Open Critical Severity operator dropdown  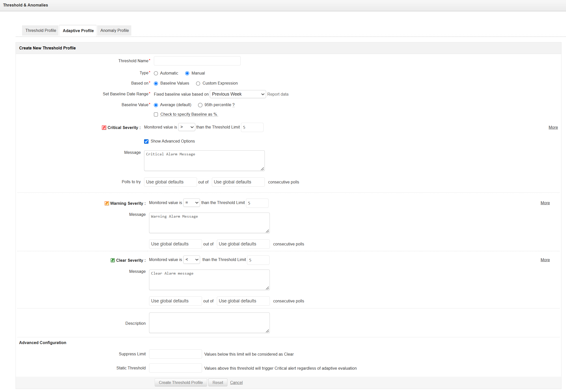(x=186, y=127)
